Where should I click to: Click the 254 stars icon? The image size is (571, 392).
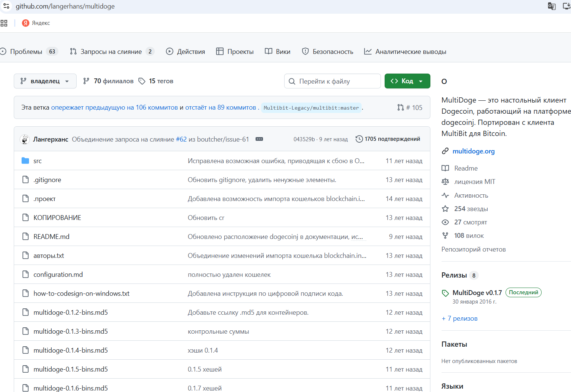[445, 209]
